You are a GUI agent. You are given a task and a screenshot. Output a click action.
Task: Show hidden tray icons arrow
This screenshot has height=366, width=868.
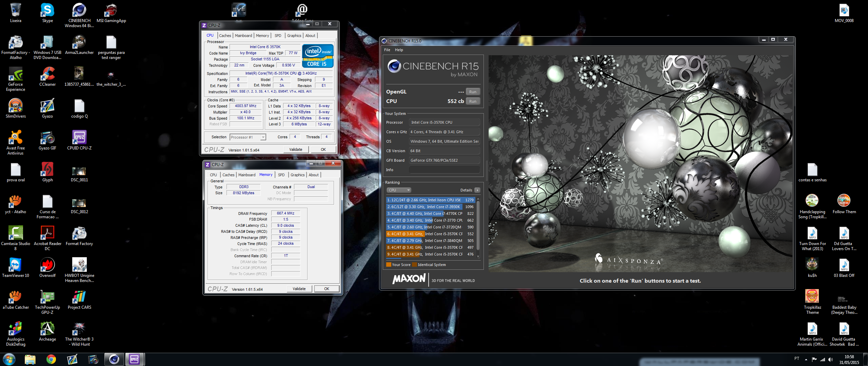tap(806, 360)
